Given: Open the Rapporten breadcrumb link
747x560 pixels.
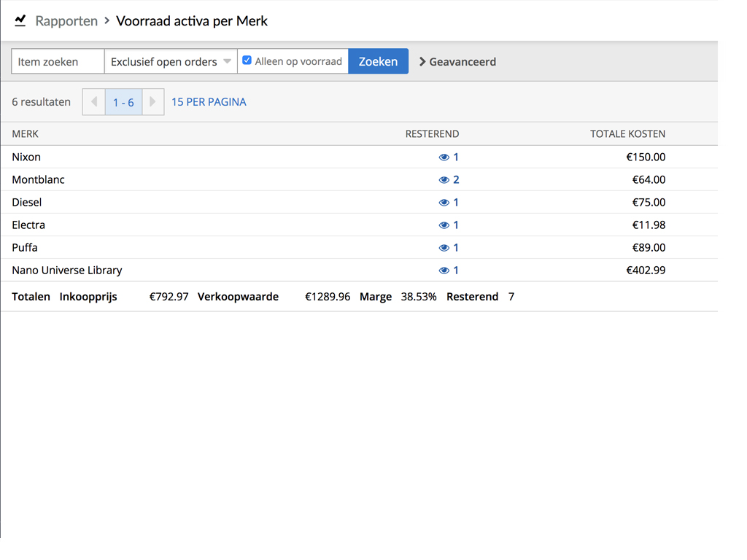Looking at the screenshot, I should point(66,21).
